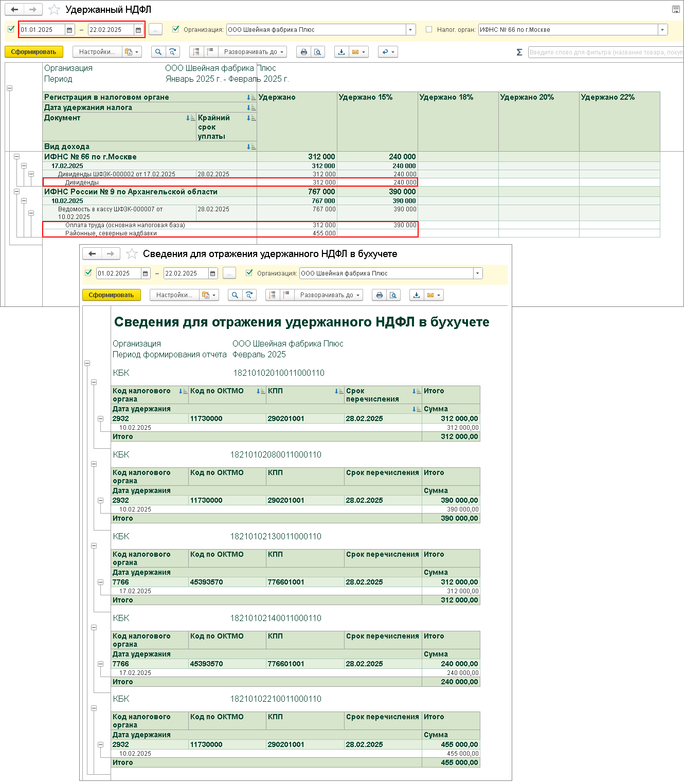Viewport: 684px width, 784px height.
Task: Go forward in Удержанный НДФЛ window
Action: (33, 10)
